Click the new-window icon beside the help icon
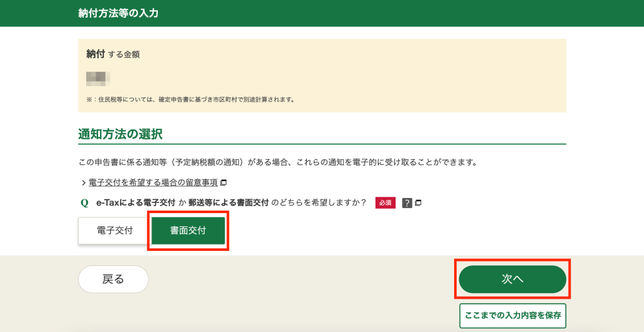Screen dimensions: 644x332 418,203
